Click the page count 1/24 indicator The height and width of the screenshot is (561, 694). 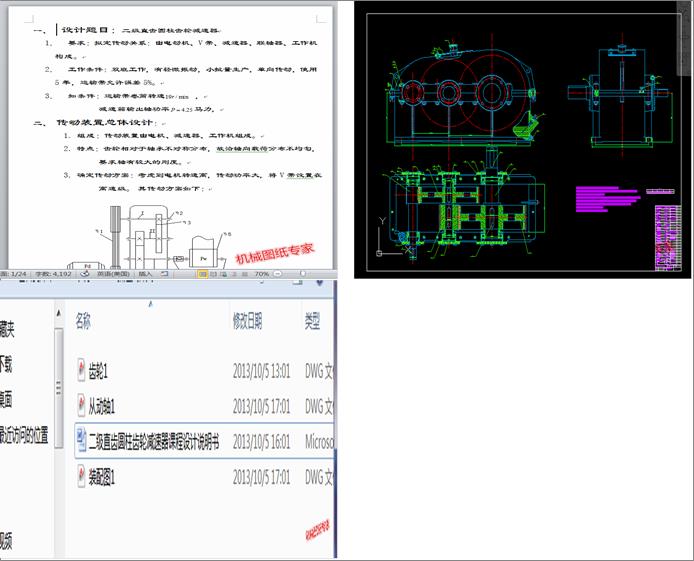(13, 274)
